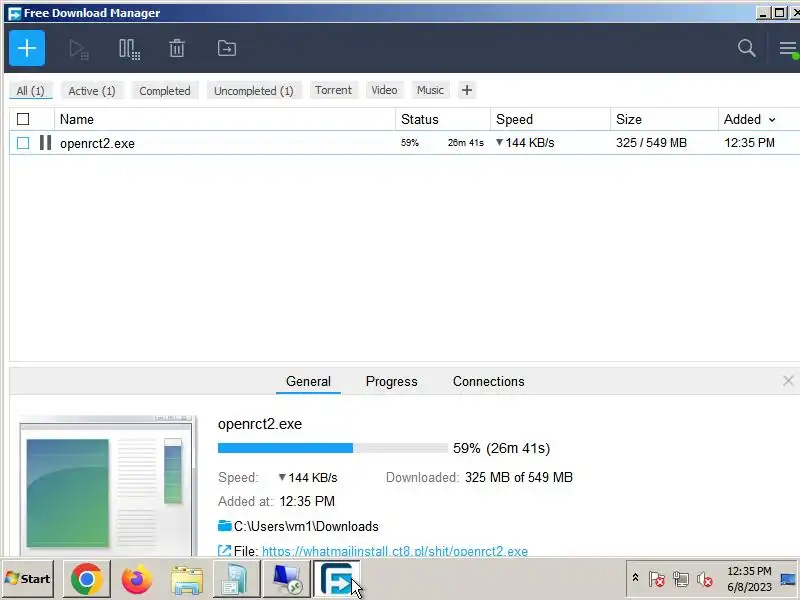Open the Progress details tab

tap(391, 382)
